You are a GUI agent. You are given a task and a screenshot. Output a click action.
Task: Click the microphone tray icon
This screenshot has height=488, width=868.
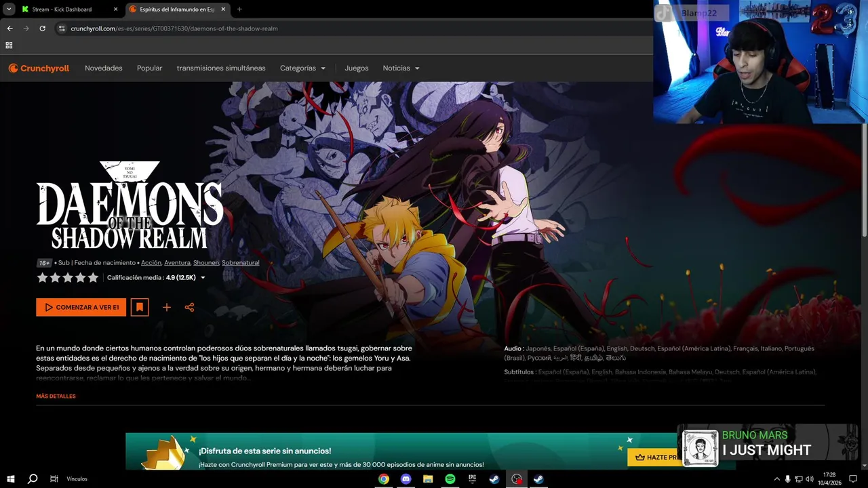787,479
